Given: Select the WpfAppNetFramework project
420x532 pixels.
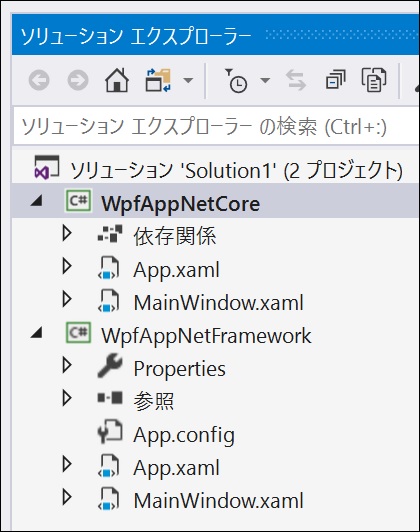Looking at the screenshot, I should [206, 336].
